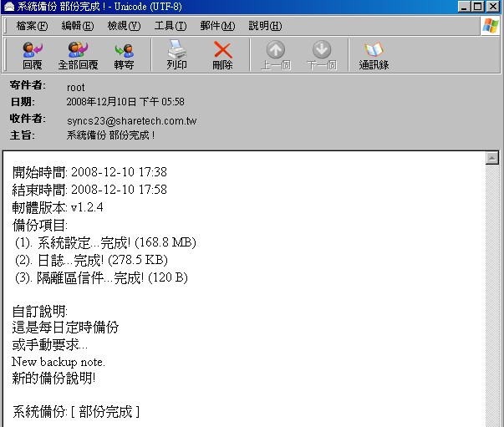The width and height of the screenshot is (504, 427).
Task: Open the address book (通訊錄)
Action: [x=374, y=55]
